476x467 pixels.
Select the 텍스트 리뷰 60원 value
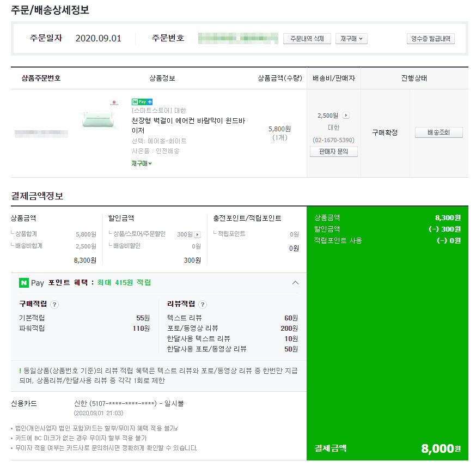(291, 318)
